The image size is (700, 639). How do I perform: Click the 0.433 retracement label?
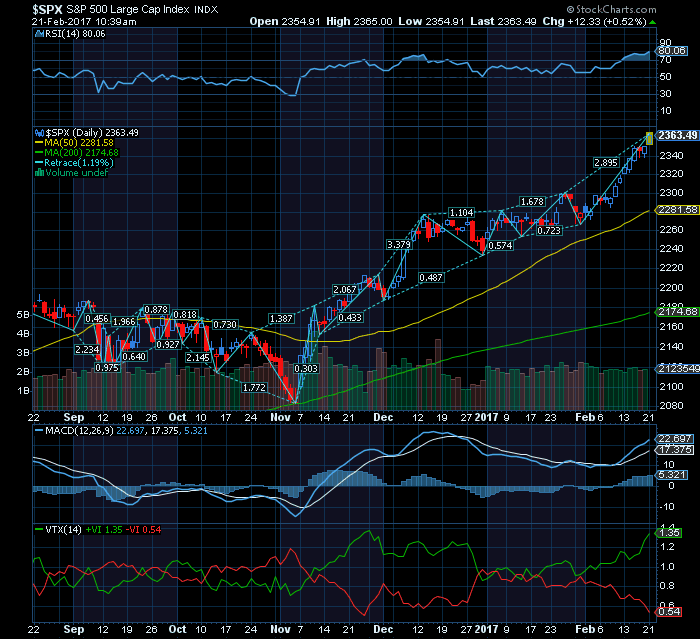coord(350,317)
